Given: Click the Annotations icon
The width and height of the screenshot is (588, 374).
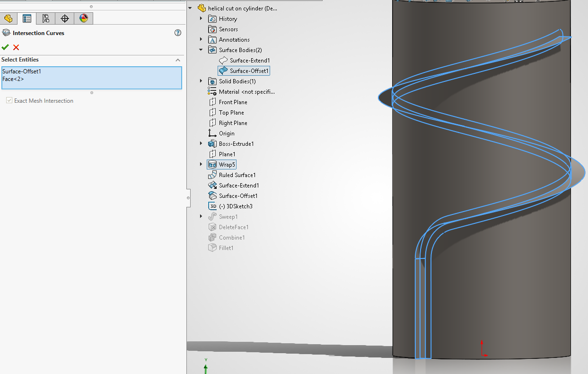Looking at the screenshot, I should point(212,40).
